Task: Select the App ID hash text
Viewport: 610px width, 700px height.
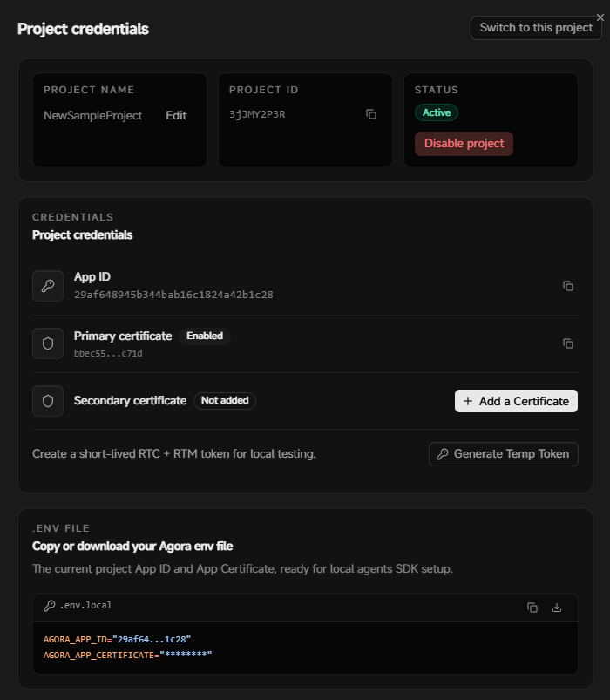Action: click(173, 295)
